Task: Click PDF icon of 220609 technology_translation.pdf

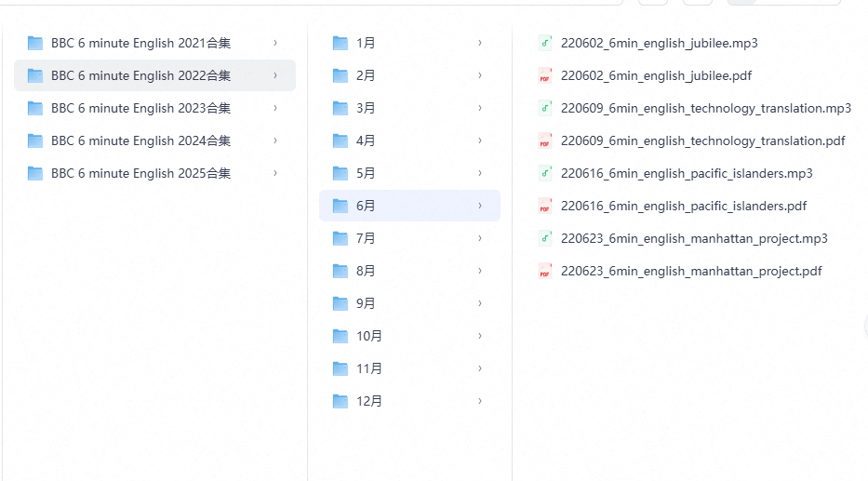Action: click(x=545, y=141)
